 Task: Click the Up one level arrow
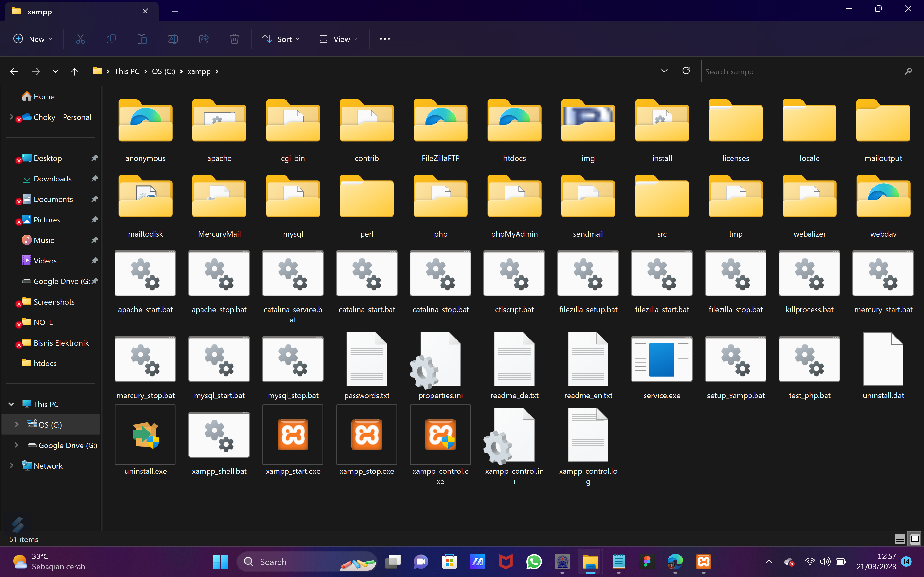pos(74,71)
